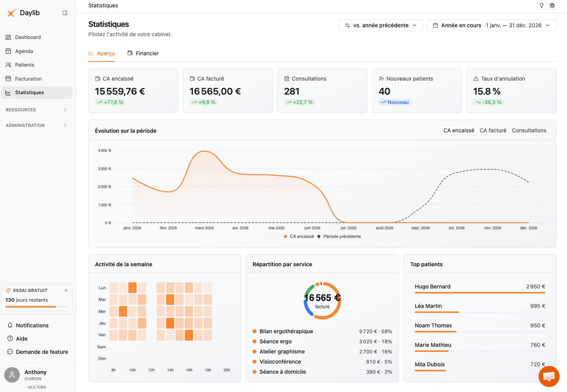Image resolution: width=567 pixels, height=392 pixels.
Task: Show the Consultations chart series
Action: pyautogui.click(x=529, y=131)
